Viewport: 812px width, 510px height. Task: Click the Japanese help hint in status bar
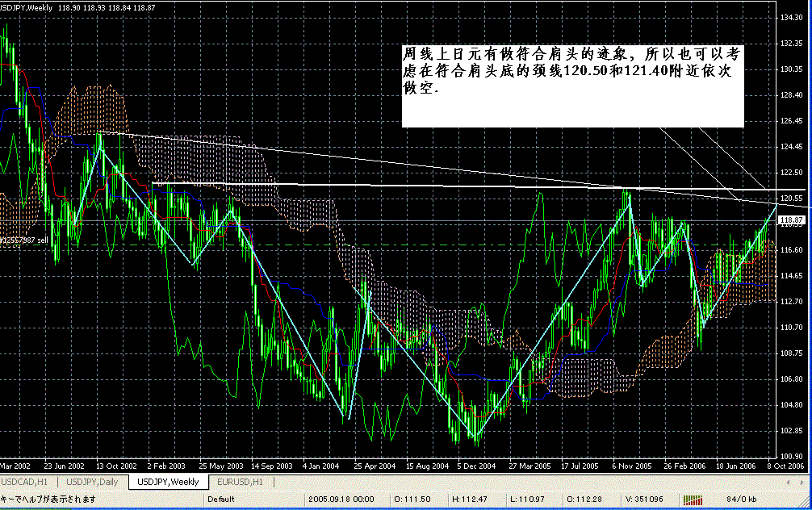48,499
